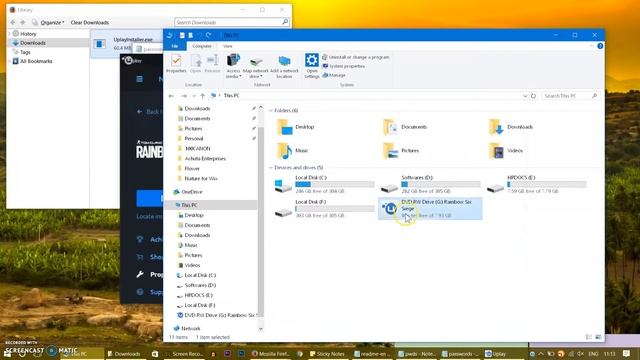The image size is (640, 360).
Task: Select Network in the navigation pane
Action: coord(190,328)
